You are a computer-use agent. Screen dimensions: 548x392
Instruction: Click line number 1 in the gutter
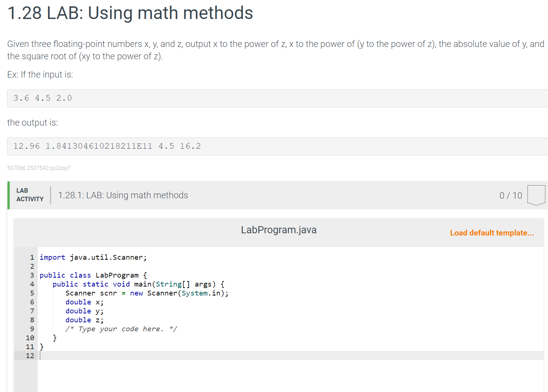[x=32, y=257]
